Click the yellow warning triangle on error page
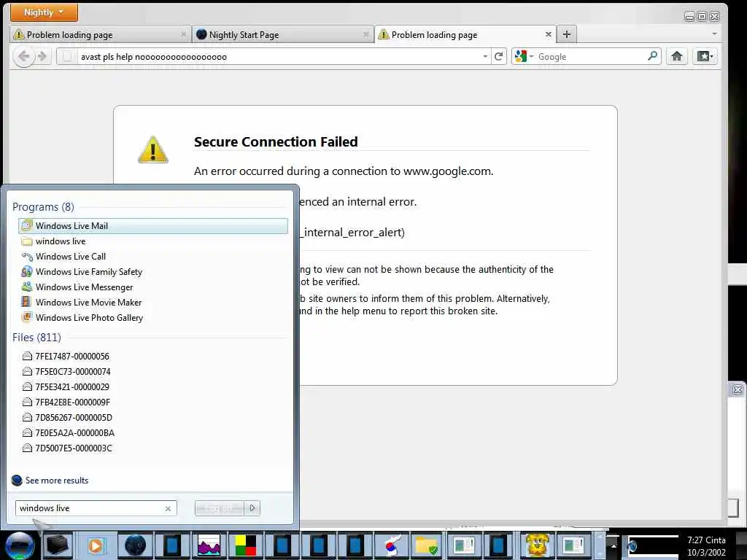This screenshot has width=747, height=560. (x=153, y=150)
